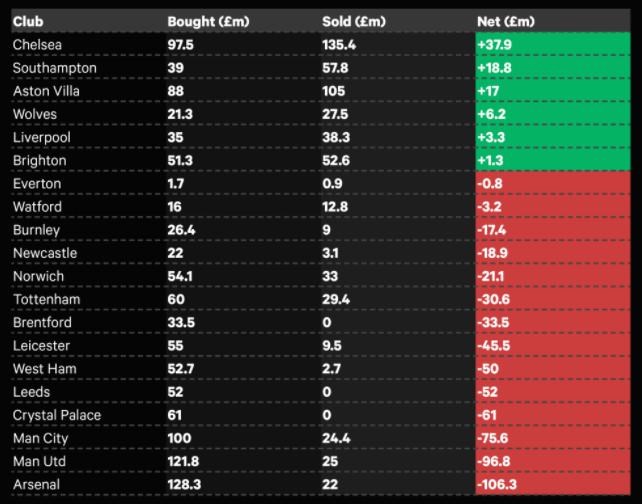Viewport: 642px width, 504px height.
Task: Select the Wolves club name
Action: click(x=35, y=114)
